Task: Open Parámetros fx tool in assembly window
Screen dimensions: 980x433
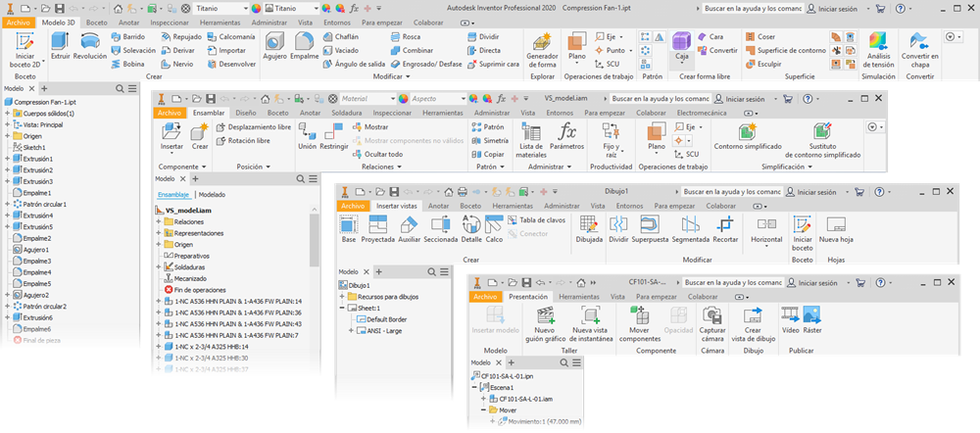Action: tap(566, 137)
